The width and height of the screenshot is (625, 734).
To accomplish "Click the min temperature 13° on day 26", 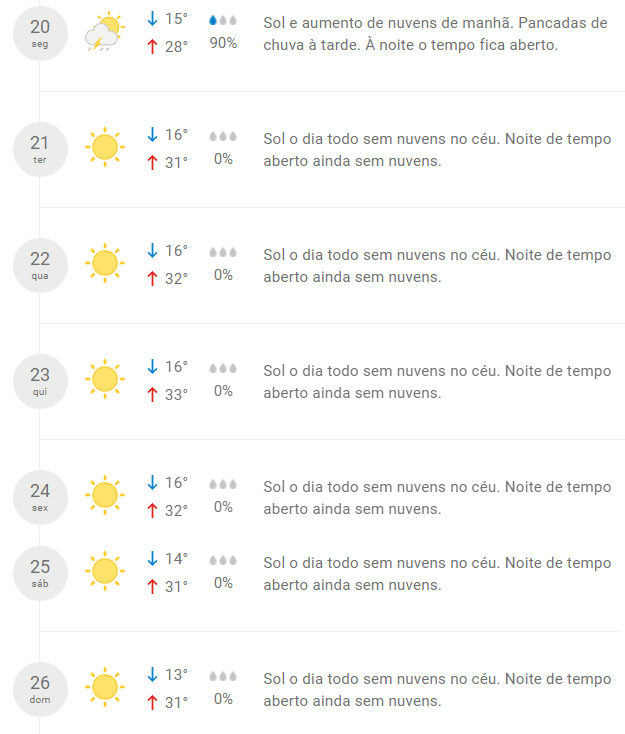I will tap(176, 674).
